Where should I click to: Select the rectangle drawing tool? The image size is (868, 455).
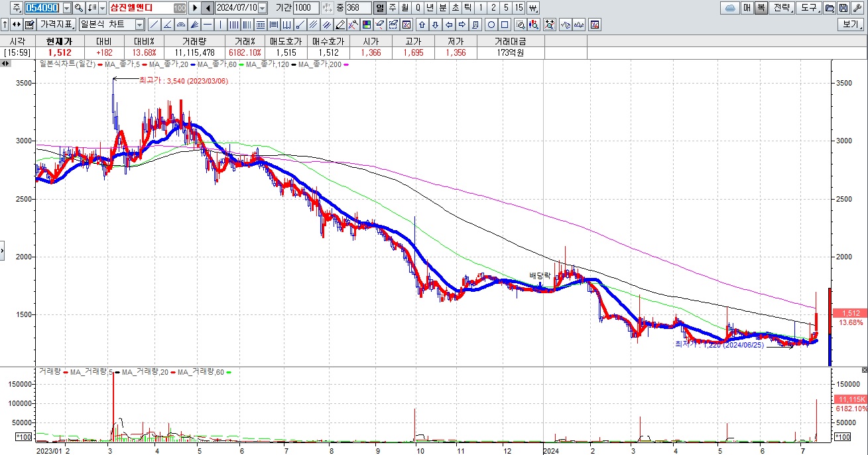click(x=505, y=25)
